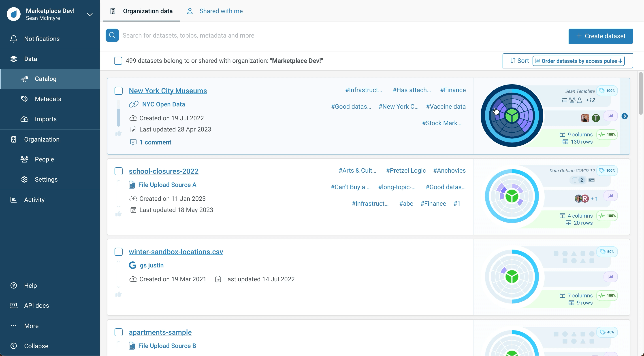
Task: Click the 40% metadata badge on apartments-sample
Action: click(607, 332)
